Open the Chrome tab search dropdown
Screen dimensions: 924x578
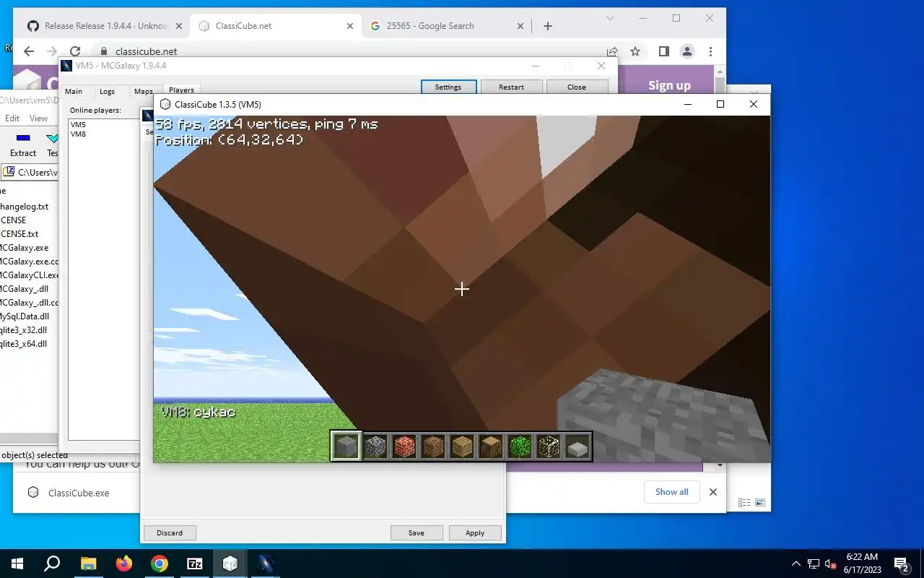[x=610, y=18]
